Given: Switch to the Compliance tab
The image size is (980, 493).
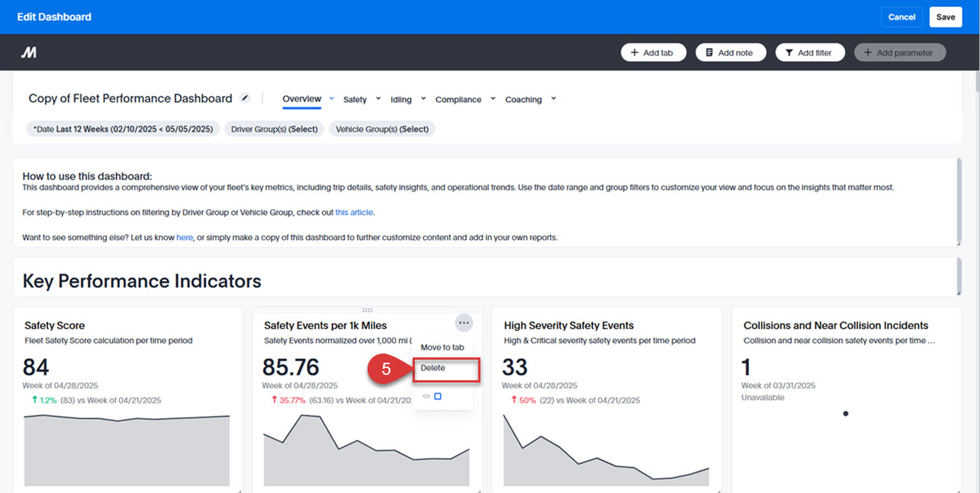Looking at the screenshot, I should click(458, 100).
